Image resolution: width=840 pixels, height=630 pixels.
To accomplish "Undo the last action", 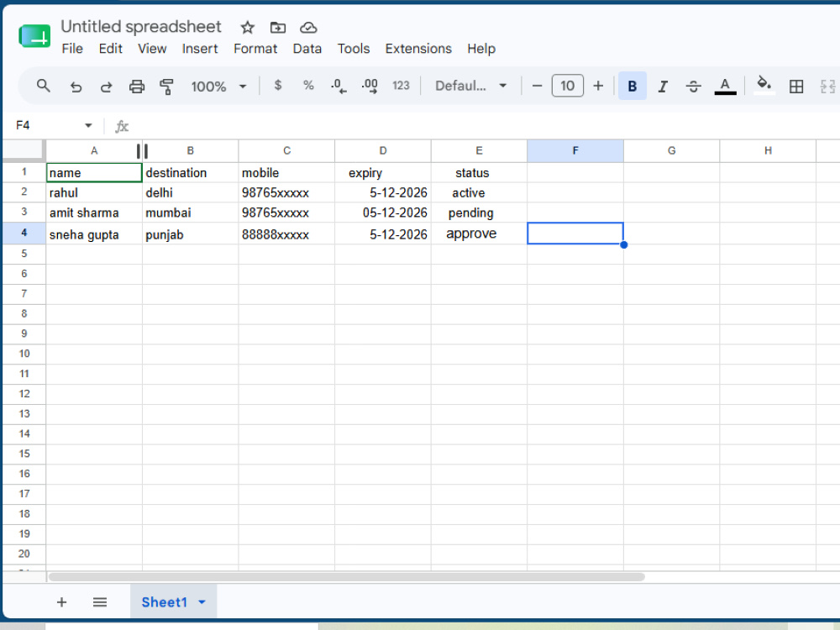I will coord(76,87).
